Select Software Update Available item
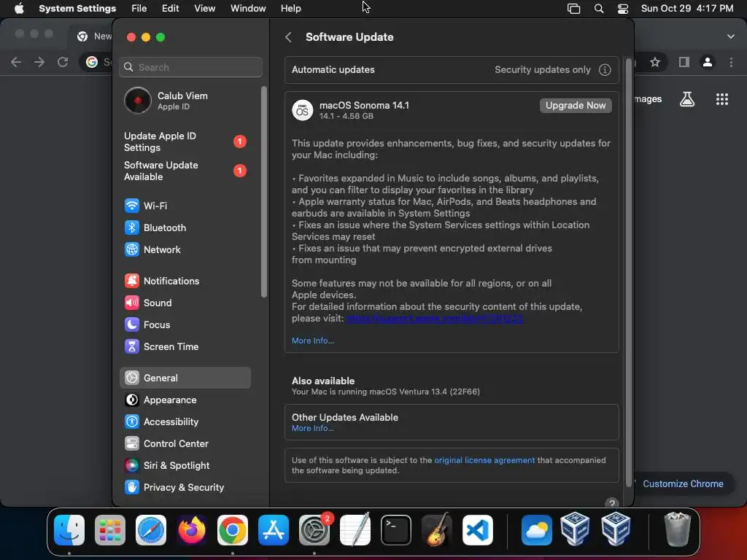This screenshot has height=560, width=747. [x=185, y=171]
